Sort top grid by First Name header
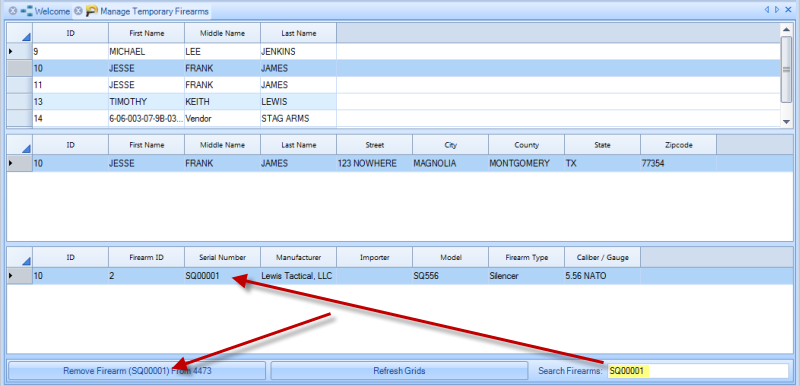The height and width of the screenshot is (386, 800). (x=146, y=33)
